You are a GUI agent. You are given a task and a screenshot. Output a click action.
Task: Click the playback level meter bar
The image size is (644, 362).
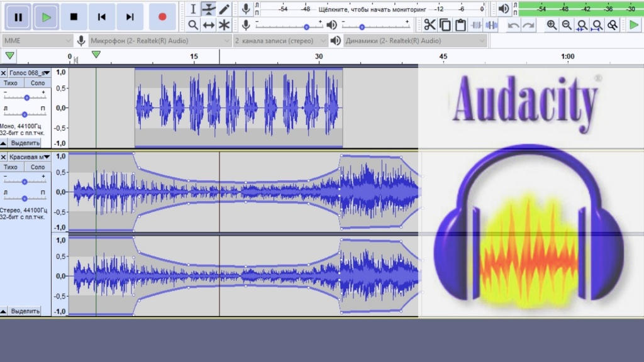(581, 9)
